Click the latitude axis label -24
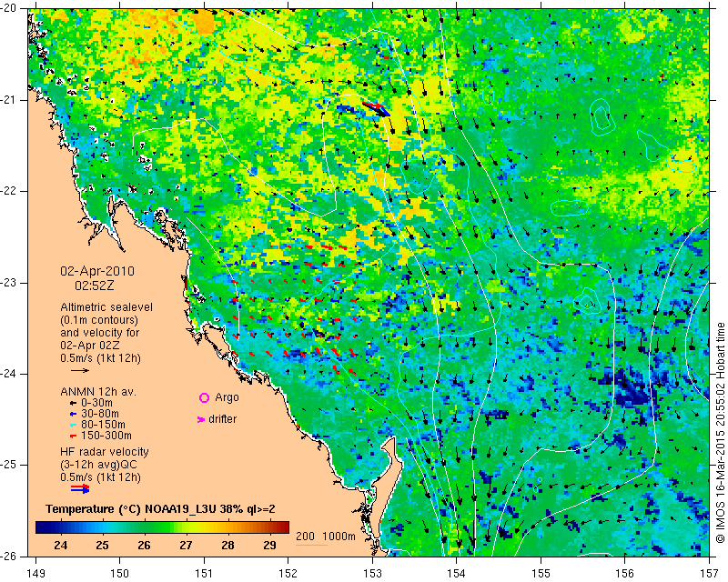728x582 pixels. point(9,374)
